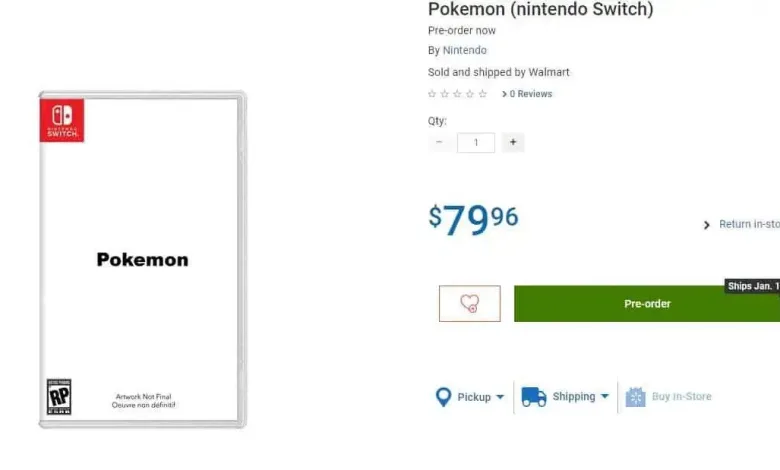Click the empty star rating row

(457, 94)
